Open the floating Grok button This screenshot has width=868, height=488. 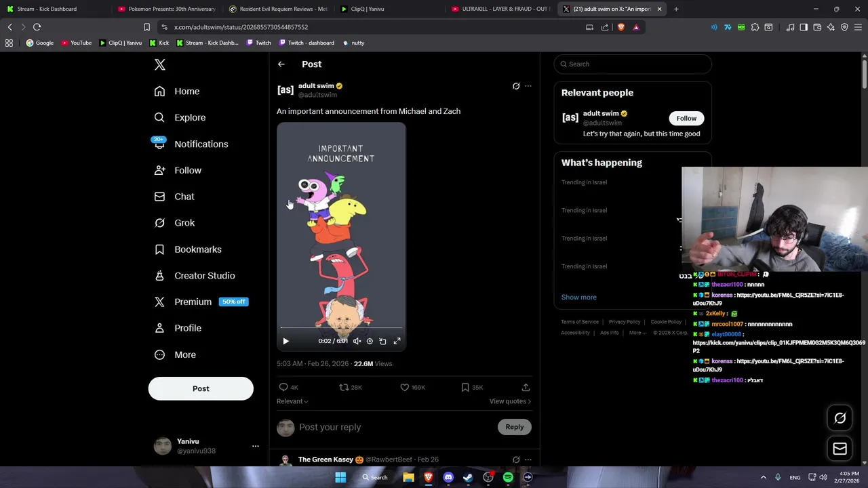tap(840, 418)
